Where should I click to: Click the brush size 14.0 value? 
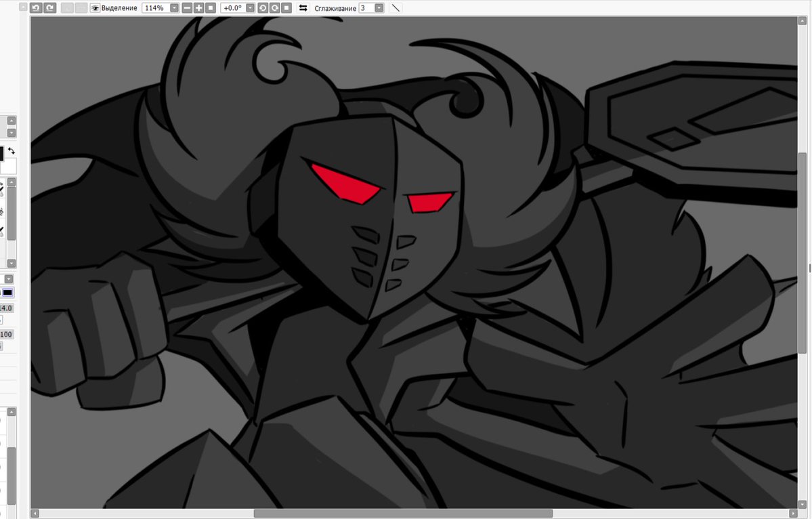6,308
